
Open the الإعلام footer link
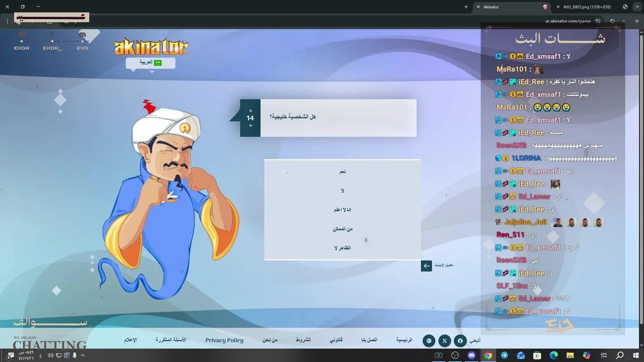131,340
